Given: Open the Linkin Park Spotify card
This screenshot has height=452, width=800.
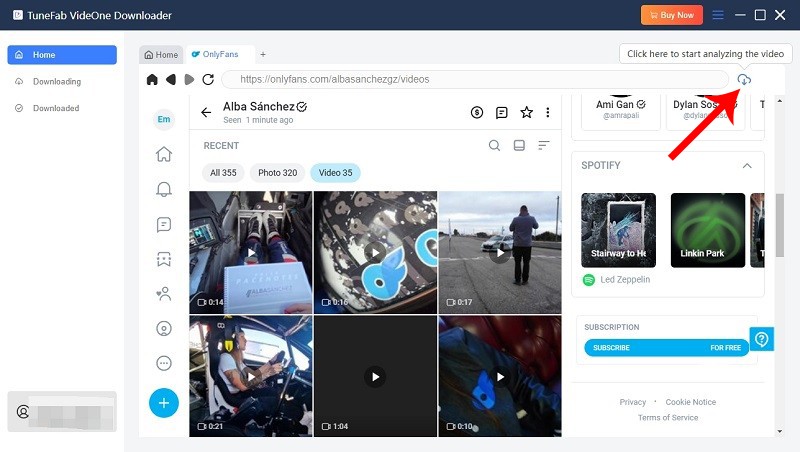Looking at the screenshot, I should [x=708, y=230].
